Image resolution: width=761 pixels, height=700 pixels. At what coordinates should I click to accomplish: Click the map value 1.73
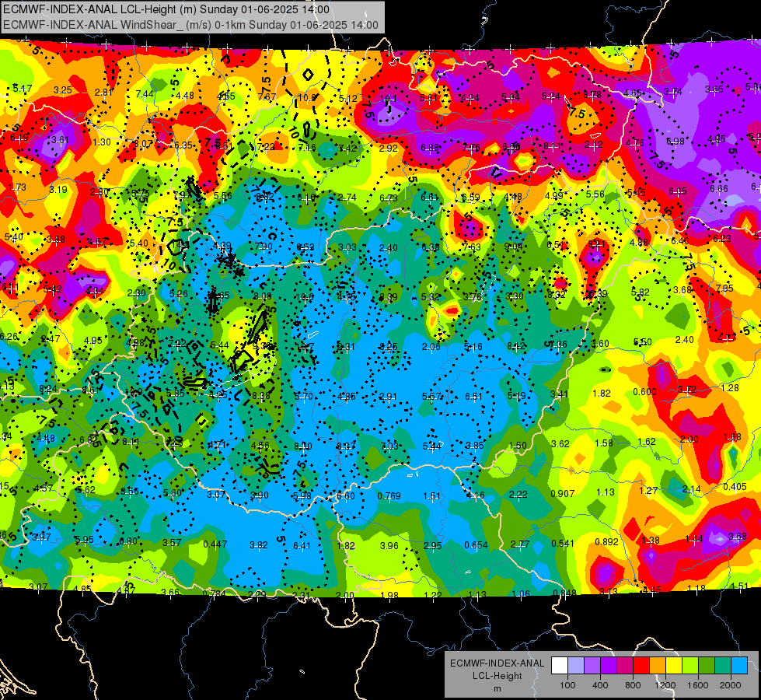tap(17, 187)
